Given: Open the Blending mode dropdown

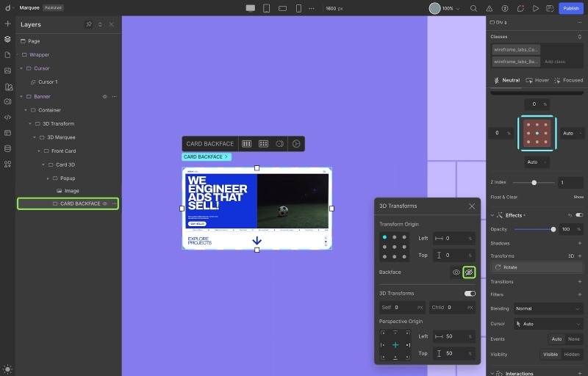Looking at the screenshot, I should [x=548, y=308].
